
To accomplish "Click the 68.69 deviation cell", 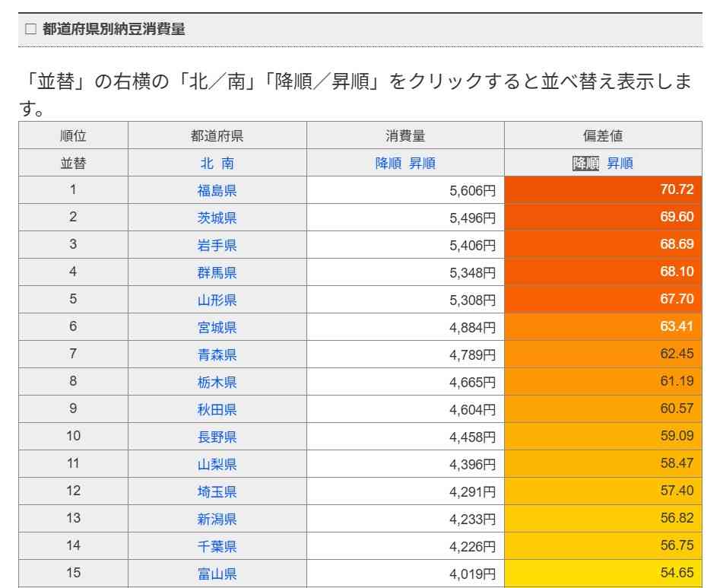I will pyautogui.click(x=603, y=245).
